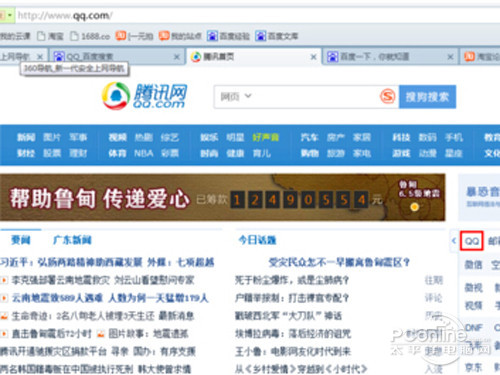Click the 京东 shortcut in right sidebar
500x375 pixels.
(473, 368)
